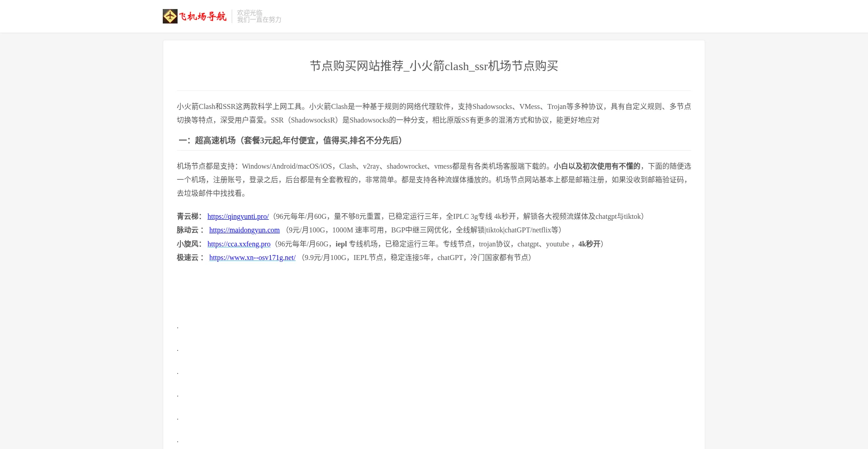Open the qingyunti.pro link
This screenshot has height=449, width=868.
click(238, 217)
